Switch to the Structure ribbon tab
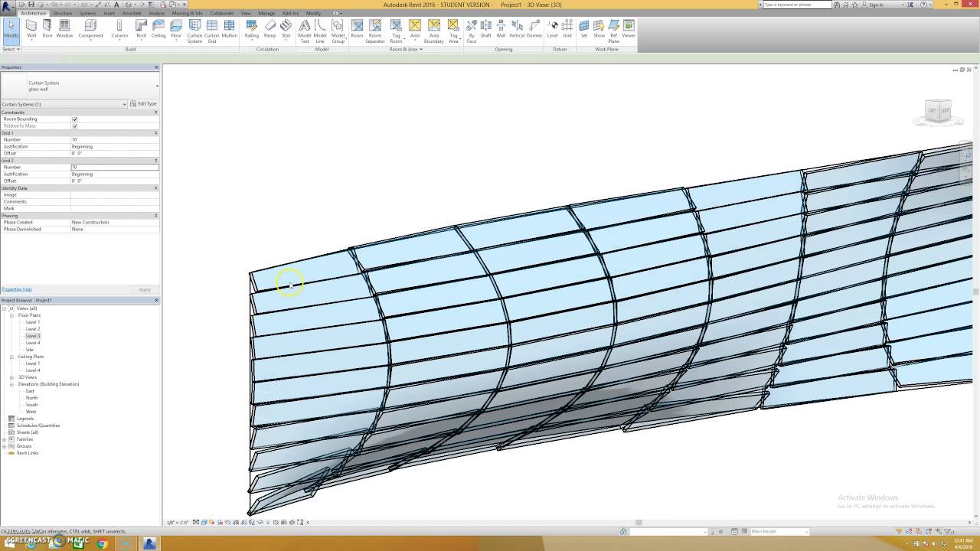 [x=63, y=13]
